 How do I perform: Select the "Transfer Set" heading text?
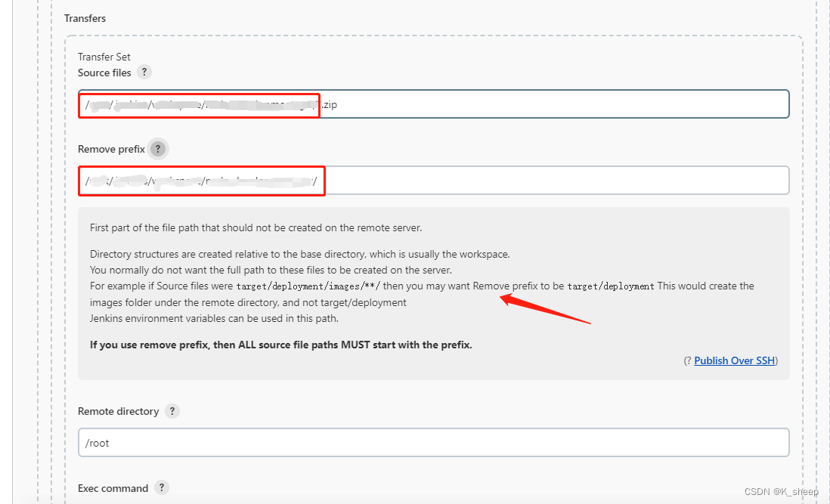pyautogui.click(x=104, y=57)
